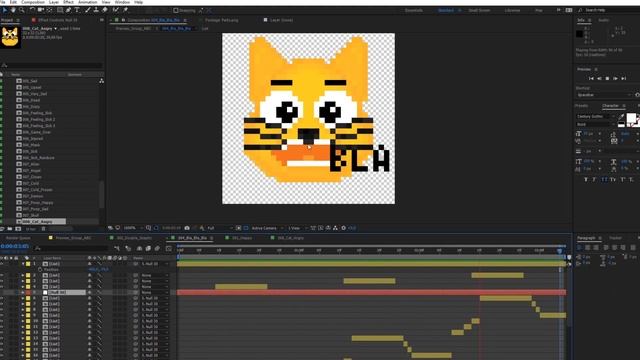
Task: Switch to the Libraries workspace
Action: (512, 10)
